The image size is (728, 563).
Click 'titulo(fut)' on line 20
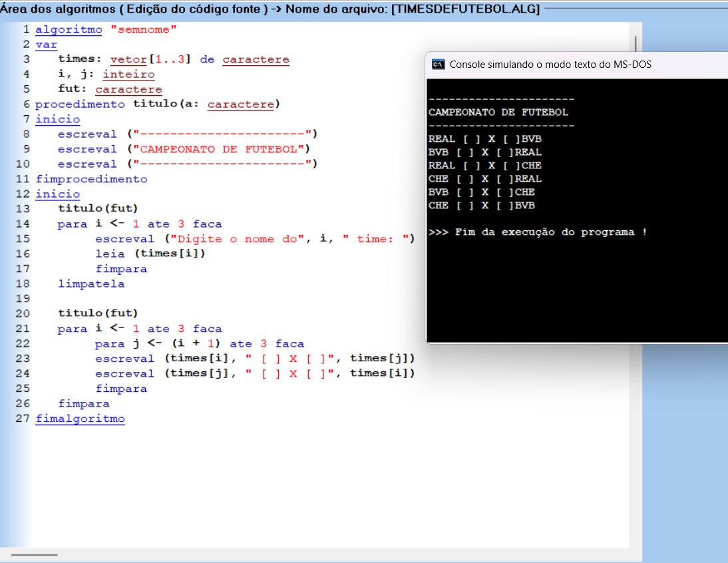pos(98,313)
